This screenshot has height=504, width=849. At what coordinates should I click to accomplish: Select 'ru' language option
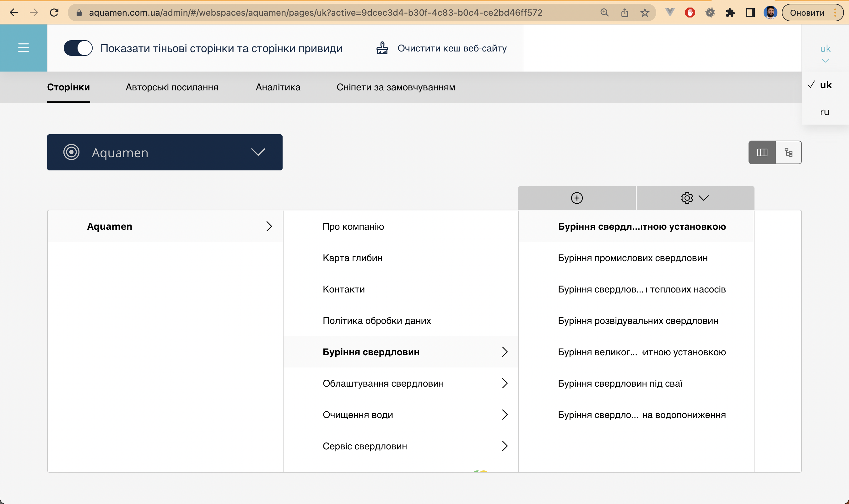coord(825,111)
